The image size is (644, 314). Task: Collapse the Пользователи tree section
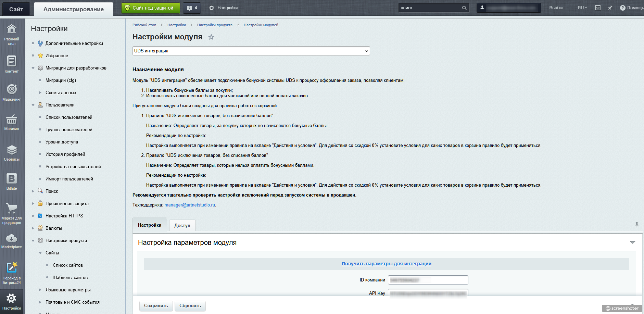pyautogui.click(x=33, y=105)
